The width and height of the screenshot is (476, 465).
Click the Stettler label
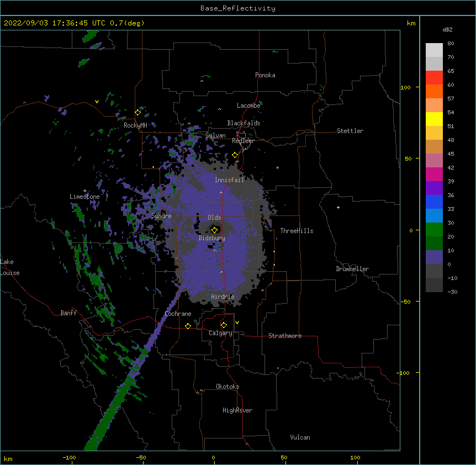[350, 131]
